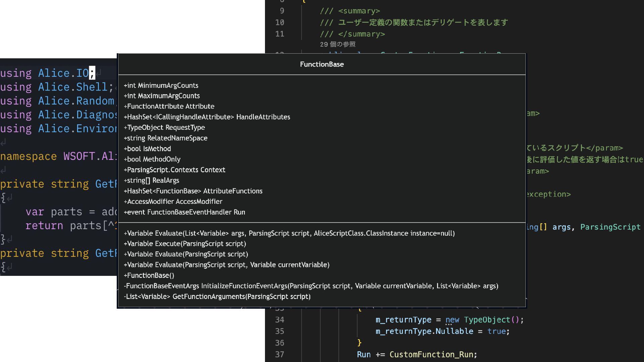The width and height of the screenshot is (644, 362).
Task: Click line number 10 in the gutter
Action: click(279, 22)
